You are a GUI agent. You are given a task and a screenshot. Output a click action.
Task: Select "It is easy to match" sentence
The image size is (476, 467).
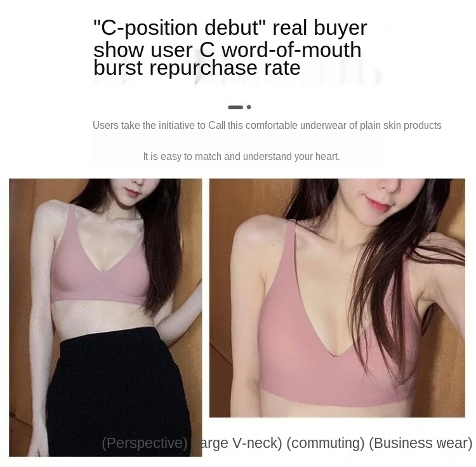pyautogui.click(x=182, y=157)
